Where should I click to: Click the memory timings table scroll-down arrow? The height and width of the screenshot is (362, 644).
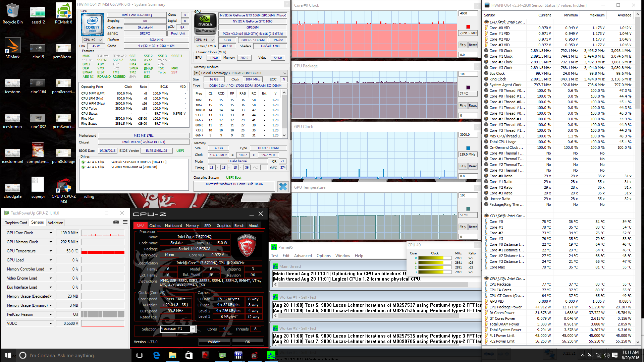click(x=284, y=135)
